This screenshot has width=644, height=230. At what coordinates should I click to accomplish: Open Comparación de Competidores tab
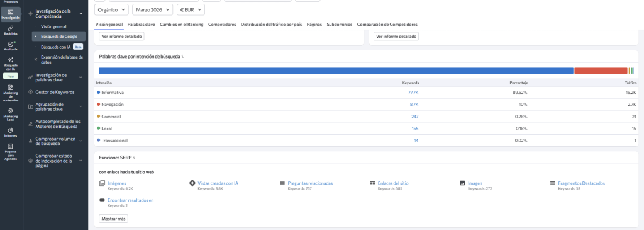click(387, 25)
